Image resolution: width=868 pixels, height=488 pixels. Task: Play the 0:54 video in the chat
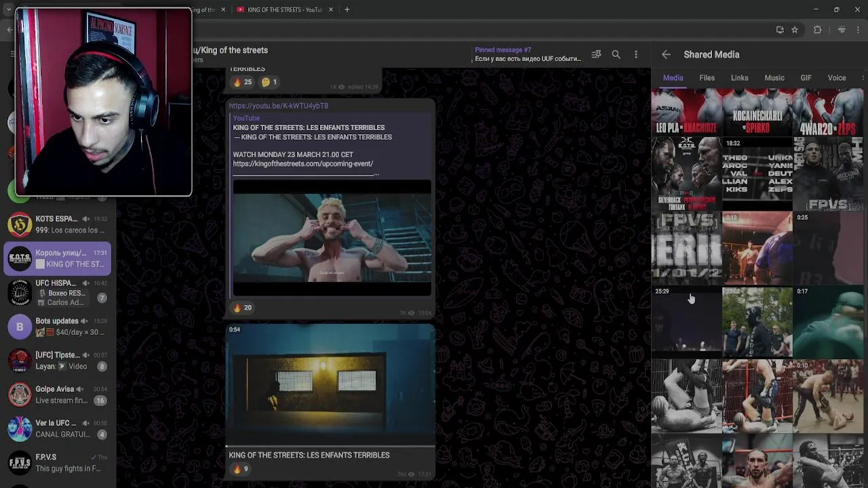pos(330,384)
